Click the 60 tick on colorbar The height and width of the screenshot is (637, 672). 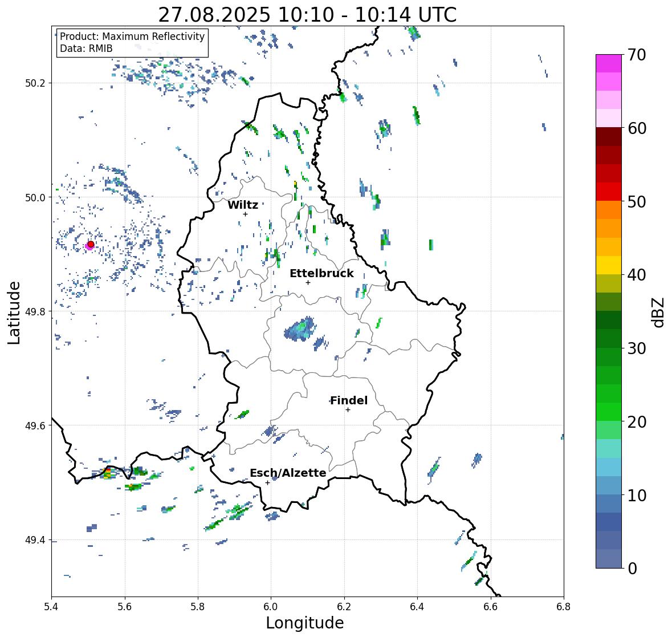[x=637, y=128]
